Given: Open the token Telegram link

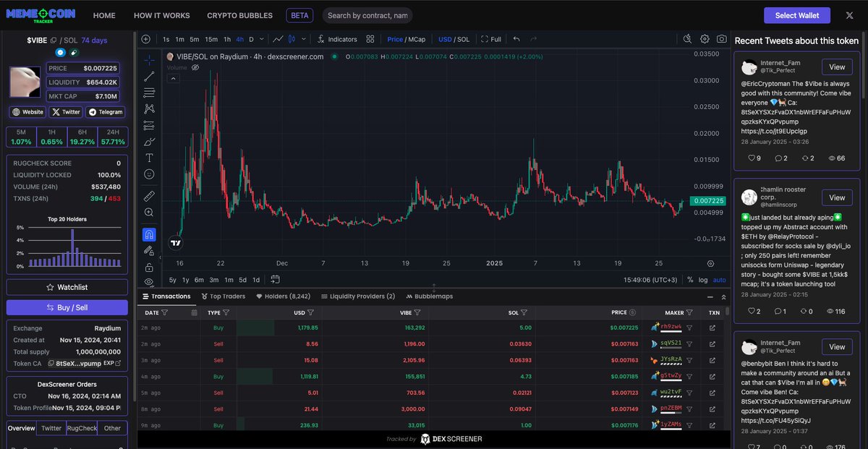Looking at the screenshot, I should [106, 112].
